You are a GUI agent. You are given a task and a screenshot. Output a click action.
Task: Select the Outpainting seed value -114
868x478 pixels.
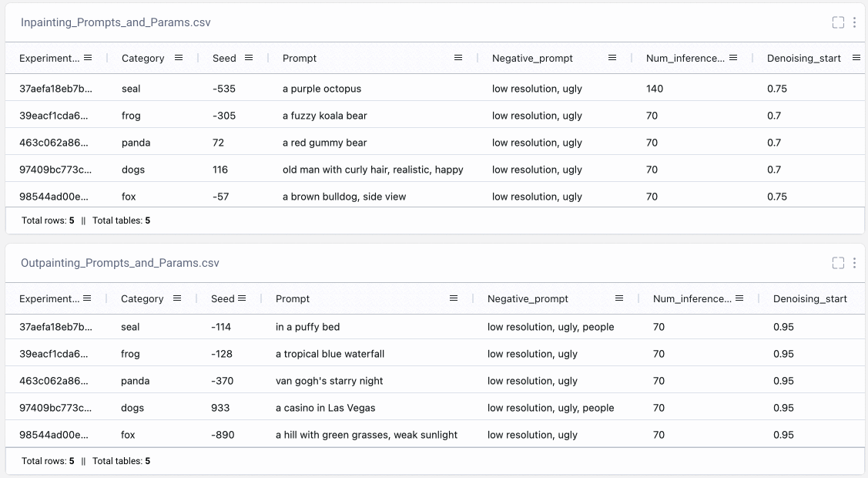[220, 327]
